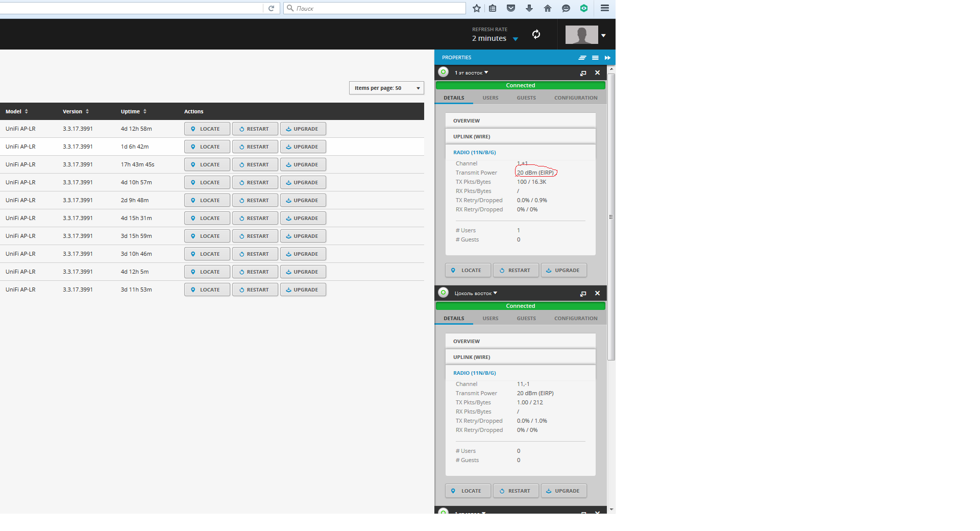980x531 pixels.
Task: Pop out the 'Цоколь восток' device panel
Action: point(583,294)
